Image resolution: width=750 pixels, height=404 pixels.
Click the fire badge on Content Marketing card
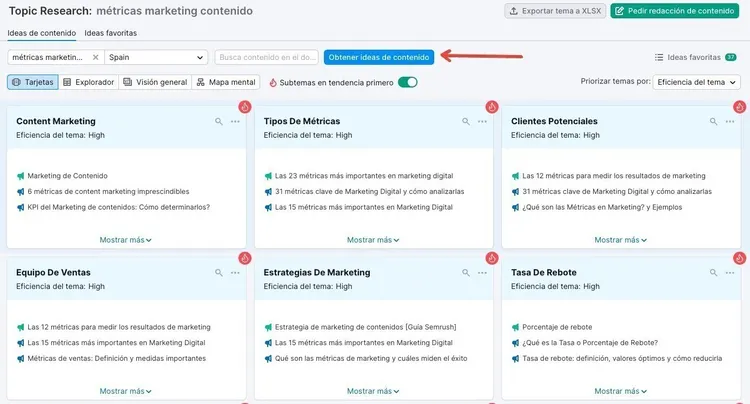pos(245,107)
